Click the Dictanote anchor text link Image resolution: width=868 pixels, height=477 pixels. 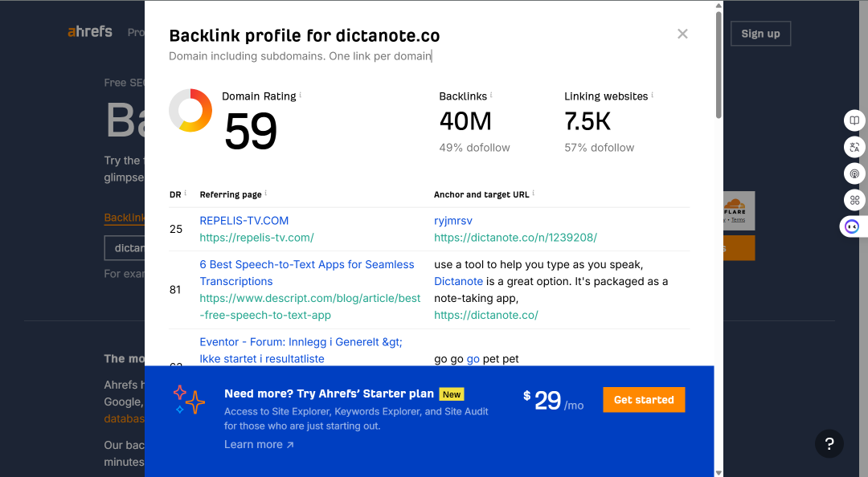(x=458, y=281)
